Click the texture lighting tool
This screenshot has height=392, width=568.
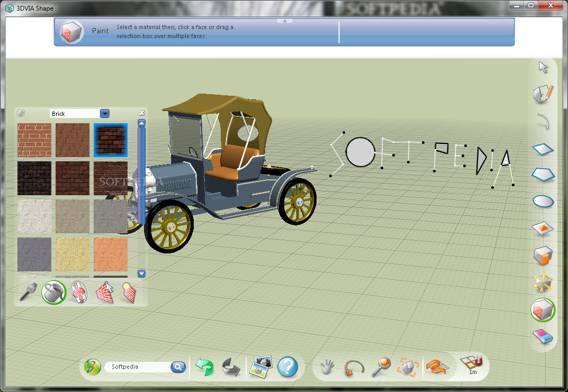(x=129, y=293)
